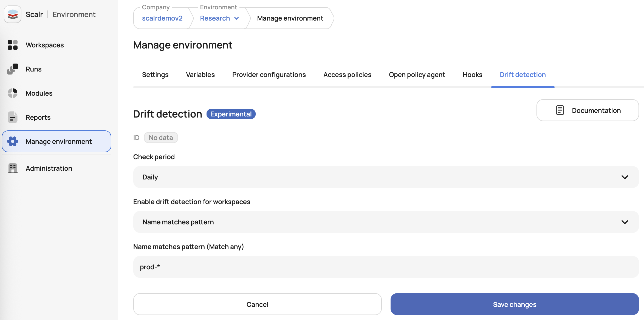Viewport: 644px width, 320px height.
Task: Follow the scalrdemov2 company link
Action: click(162, 18)
